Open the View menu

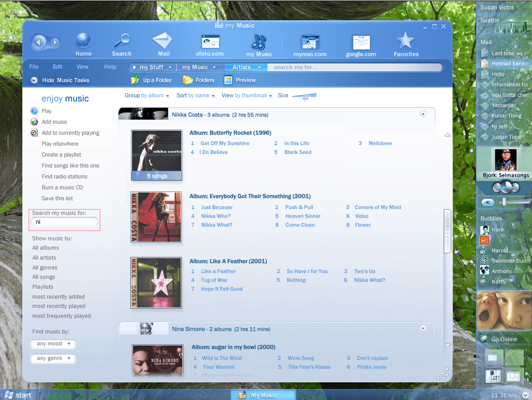pyautogui.click(x=82, y=67)
